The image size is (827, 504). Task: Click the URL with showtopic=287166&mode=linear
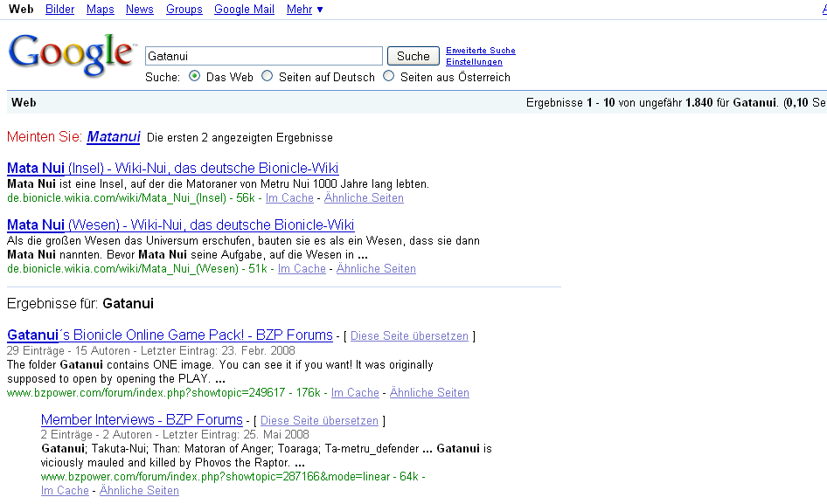point(215,477)
